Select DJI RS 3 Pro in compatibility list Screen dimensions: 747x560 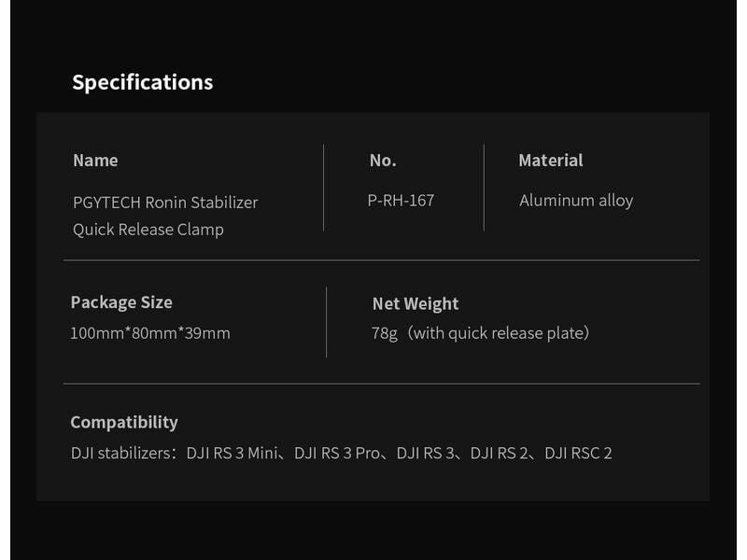click(x=337, y=454)
